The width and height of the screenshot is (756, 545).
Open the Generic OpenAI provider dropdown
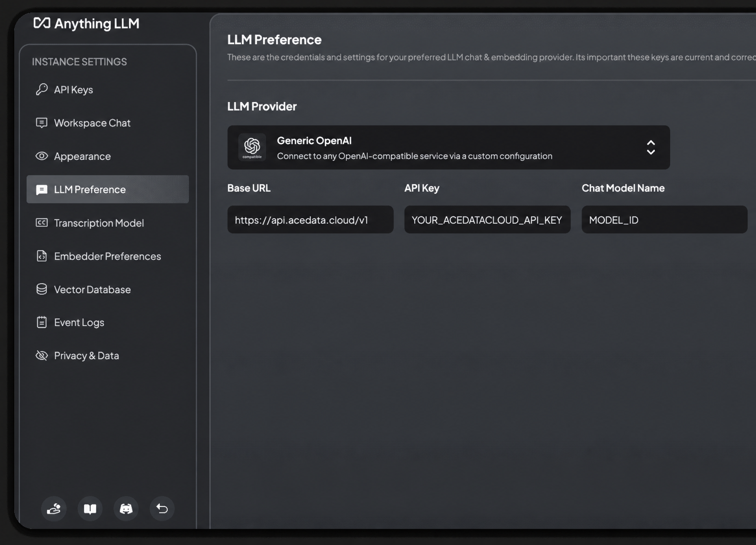click(448, 147)
